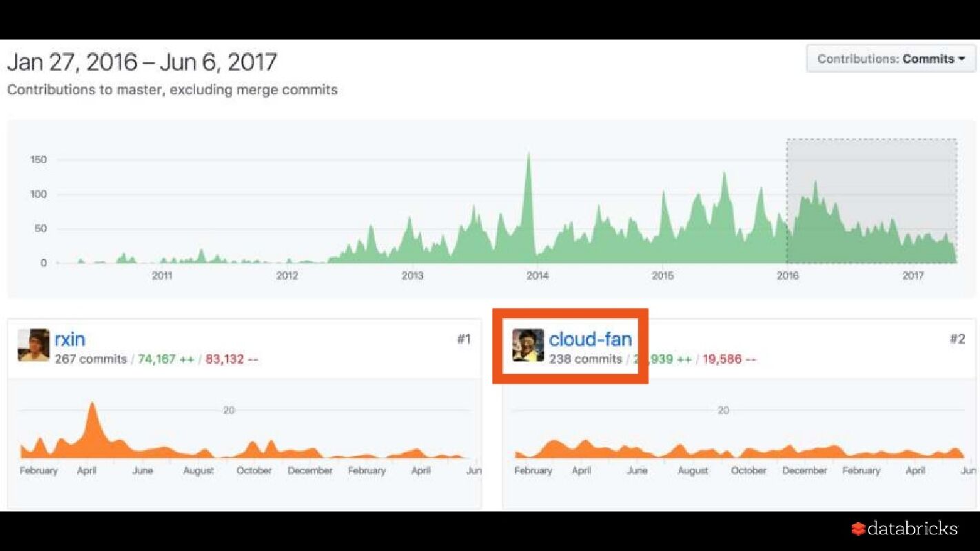
Task: Click the #1 rank label
Action: 464,339
